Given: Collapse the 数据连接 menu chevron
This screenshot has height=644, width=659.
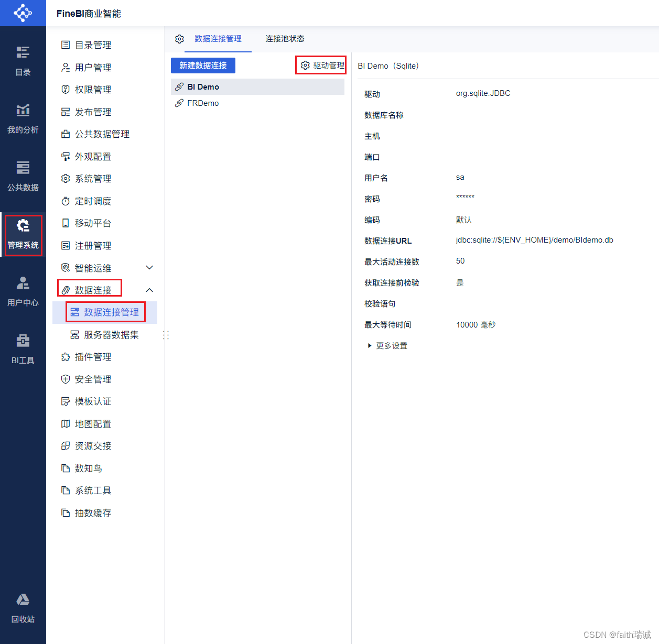Looking at the screenshot, I should (149, 290).
